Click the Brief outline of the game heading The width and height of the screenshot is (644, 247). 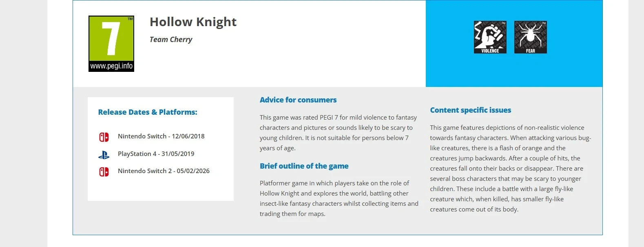(x=304, y=166)
